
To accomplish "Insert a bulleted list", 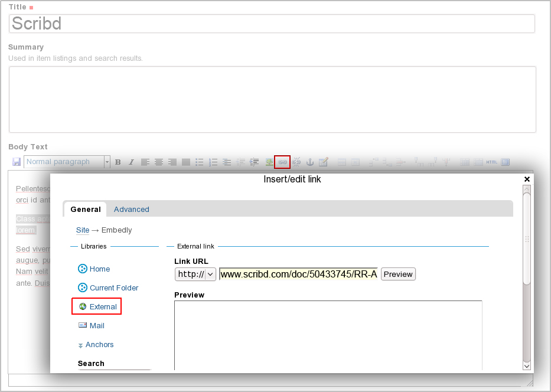I will pos(200,162).
